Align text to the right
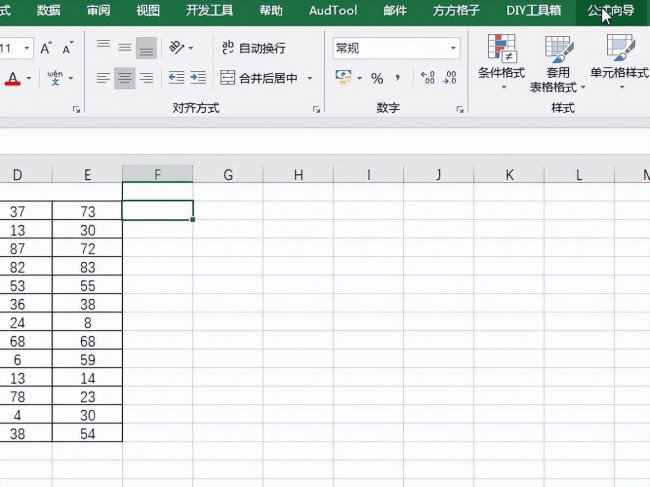The width and height of the screenshot is (650, 487). tap(146, 78)
